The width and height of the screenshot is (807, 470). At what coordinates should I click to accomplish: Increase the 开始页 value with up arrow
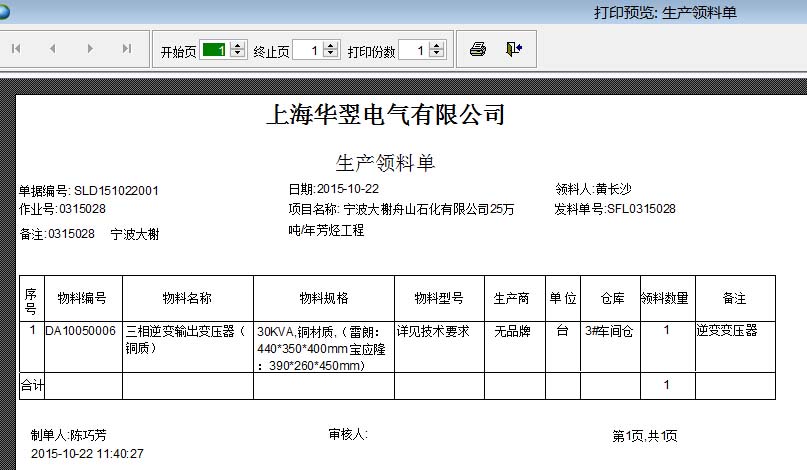tap(238, 45)
